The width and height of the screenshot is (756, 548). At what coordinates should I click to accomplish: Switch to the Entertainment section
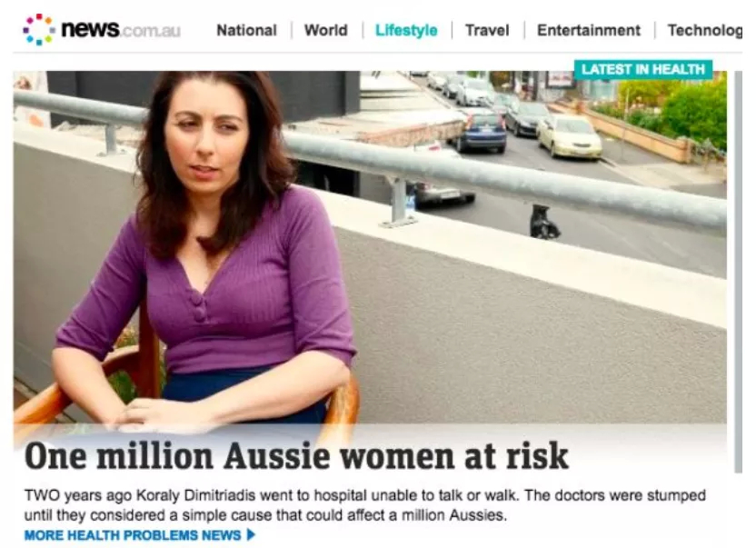point(589,30)
